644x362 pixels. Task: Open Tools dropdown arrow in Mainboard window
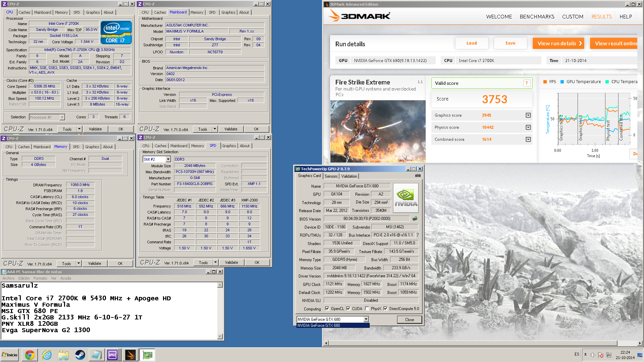(215, 129)
